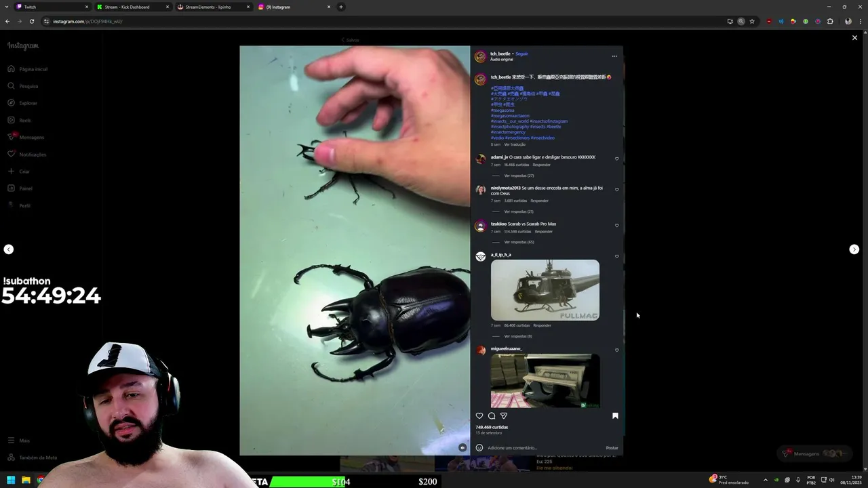Like migueelruaano_'s comment

616,350
